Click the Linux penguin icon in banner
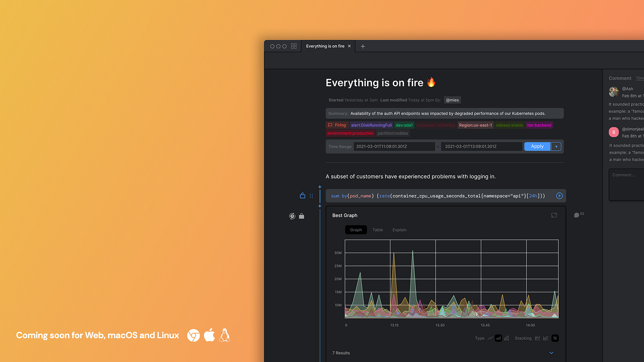Screen dimensions: 644x362 (224, 335)
